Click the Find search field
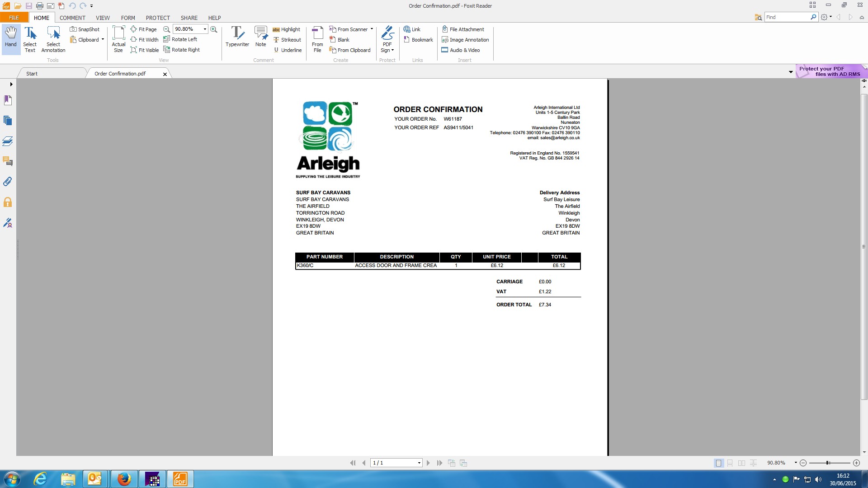 (787, 17)
